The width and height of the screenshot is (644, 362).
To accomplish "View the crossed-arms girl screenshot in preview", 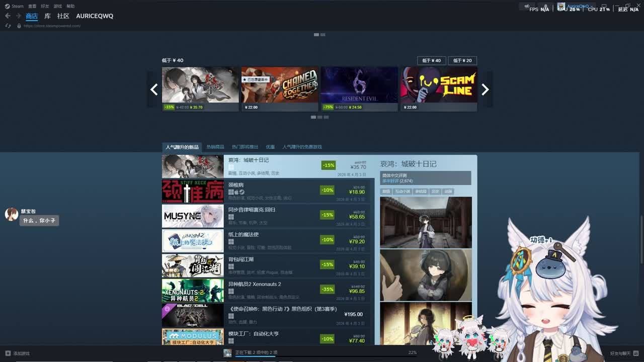I will coord(426,275).
